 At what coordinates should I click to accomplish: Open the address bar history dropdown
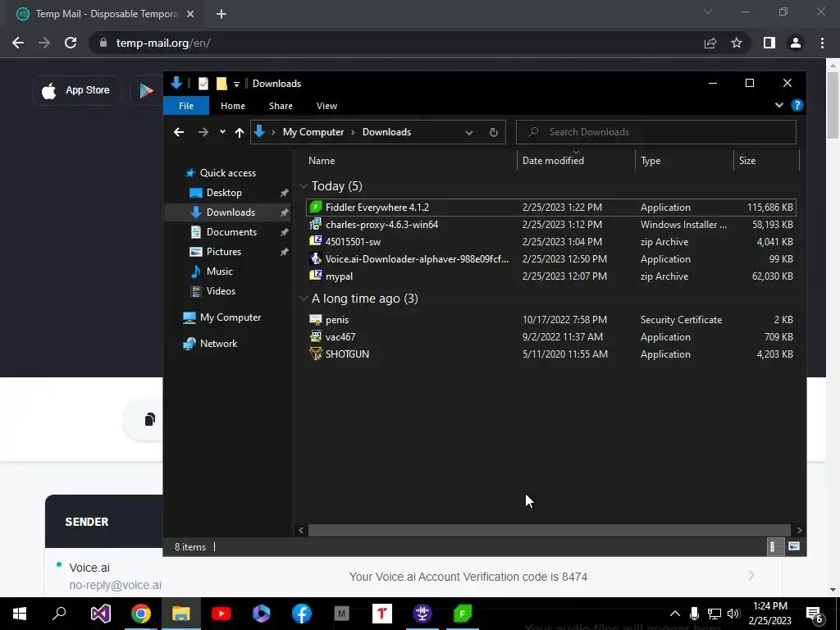pos(468,132)
